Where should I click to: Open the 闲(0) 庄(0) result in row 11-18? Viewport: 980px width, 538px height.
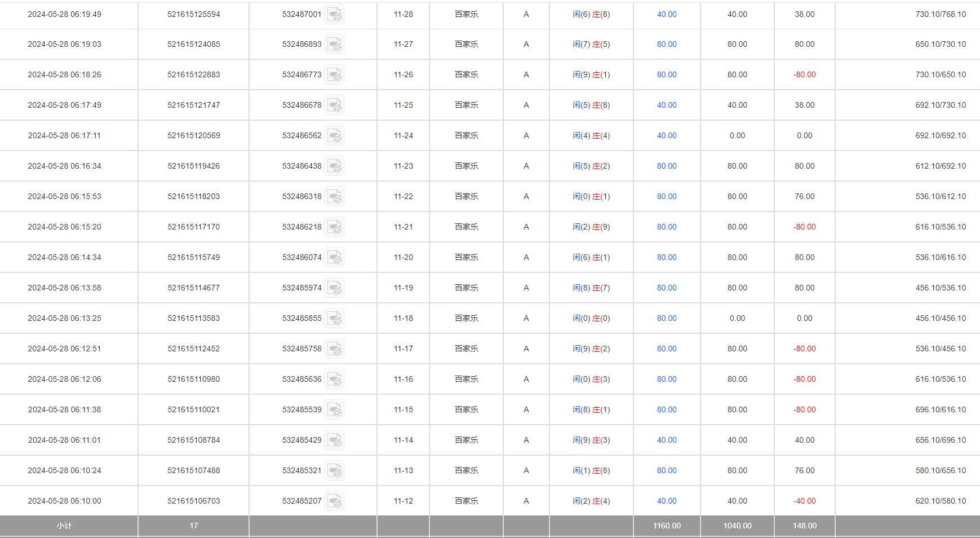point(591,318)
